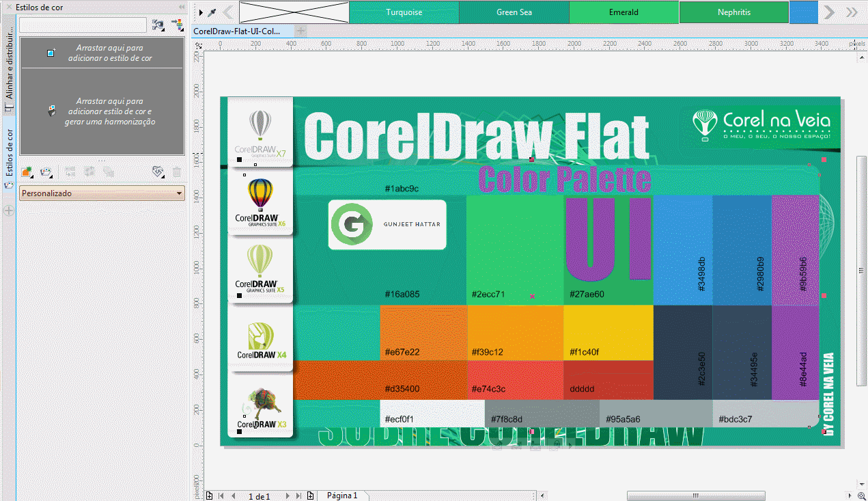
Task: Click the New color harmony folder icon
Action: [46, 172]
